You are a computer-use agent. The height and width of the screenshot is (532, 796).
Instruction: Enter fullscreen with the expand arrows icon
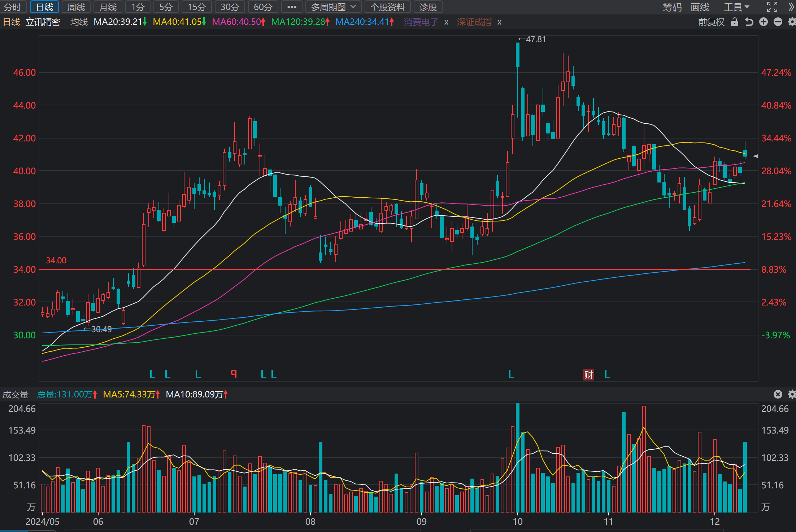(x=772, y=7)
